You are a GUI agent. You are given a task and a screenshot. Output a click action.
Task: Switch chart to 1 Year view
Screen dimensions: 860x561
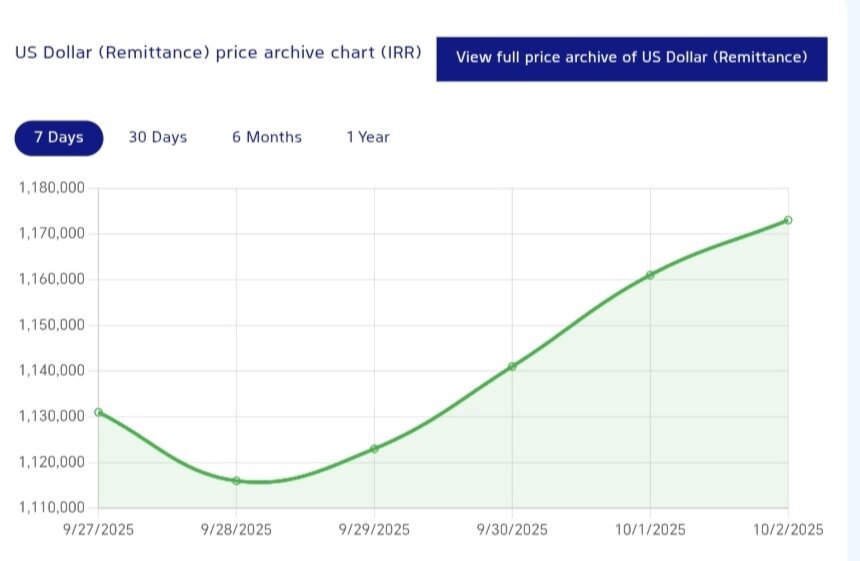pos(368,138)
